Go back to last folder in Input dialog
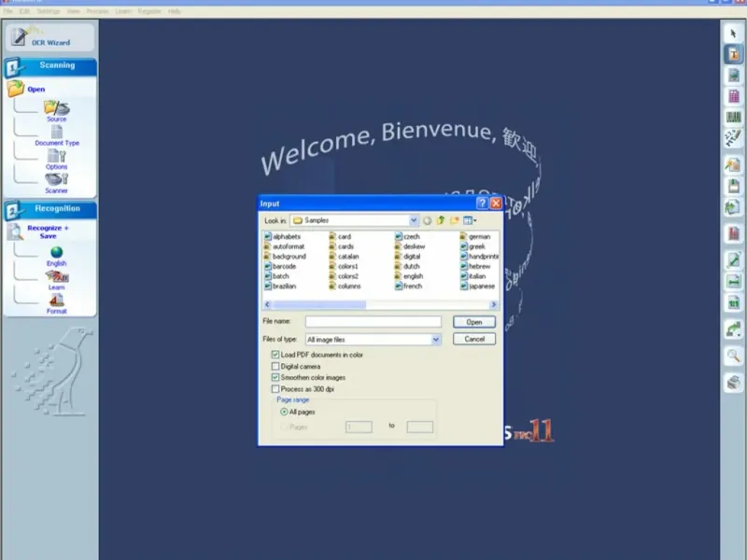This screenshot has height=560, width=747. tap(428, 220)
